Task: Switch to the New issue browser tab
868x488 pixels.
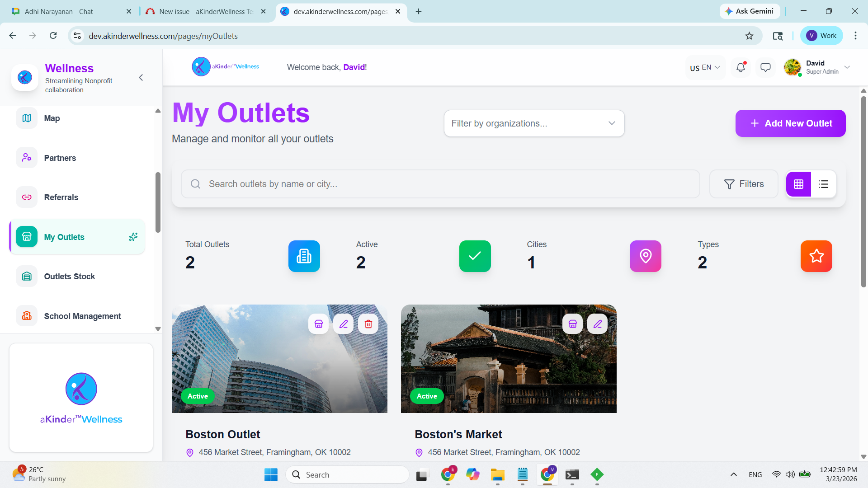Action: tap(206, 11)
